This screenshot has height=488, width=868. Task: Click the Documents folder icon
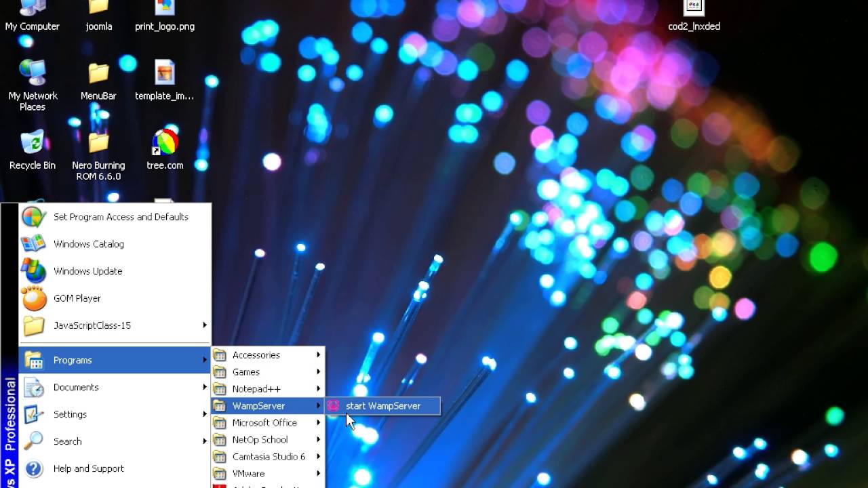[x=33, y=387]
